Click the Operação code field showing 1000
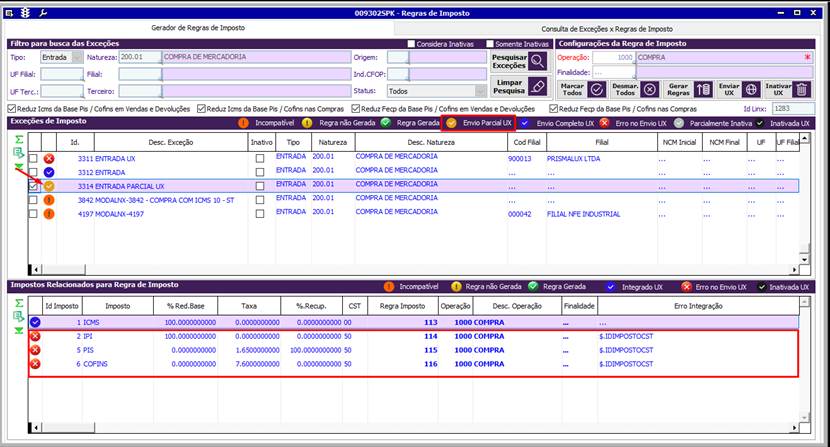Screen dimensions: 830x447 614,57
